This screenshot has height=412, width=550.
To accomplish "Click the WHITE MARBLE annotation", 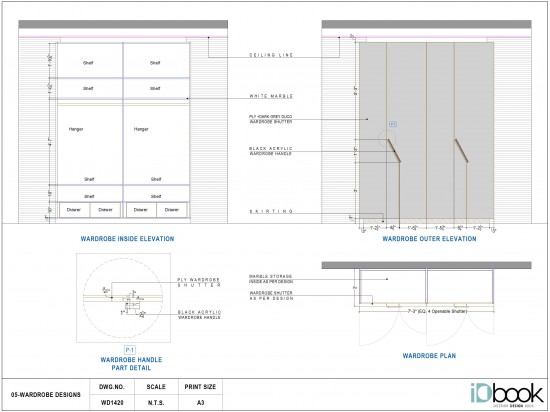I will click(271, 96).
